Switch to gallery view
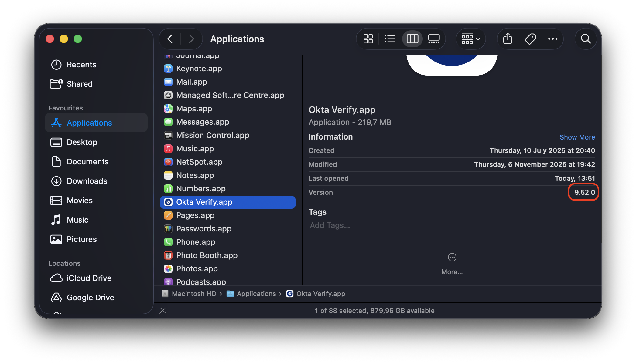This screenshot has width=636, height=364. tap(434, 39)
